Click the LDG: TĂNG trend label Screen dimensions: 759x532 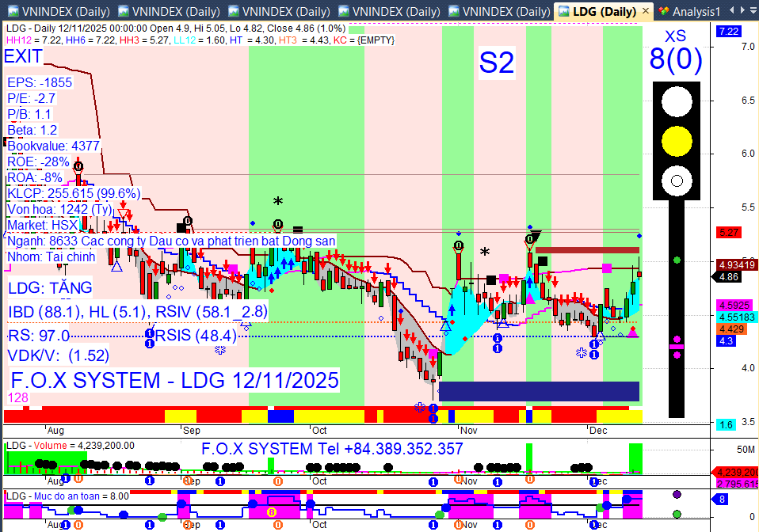(x=51, y=288)
